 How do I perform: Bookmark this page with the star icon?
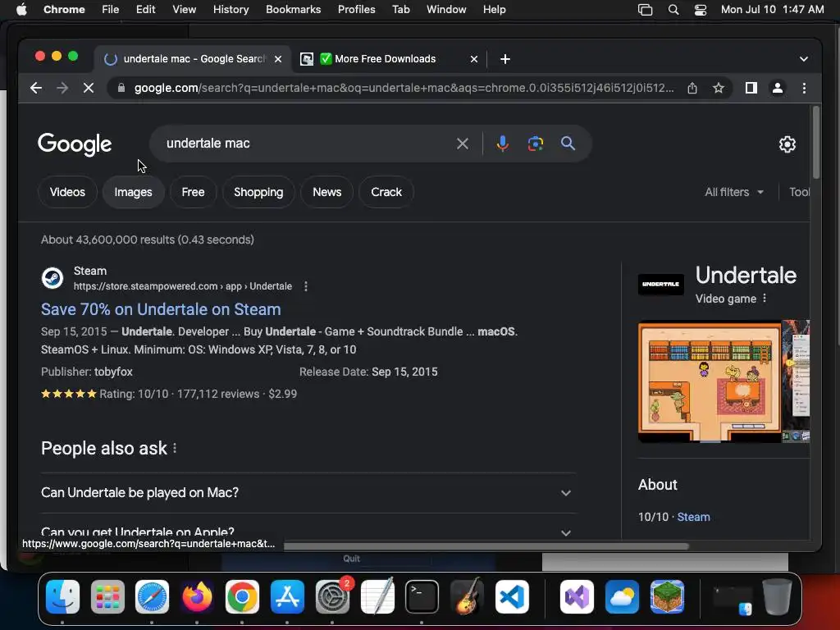point(719,88)
